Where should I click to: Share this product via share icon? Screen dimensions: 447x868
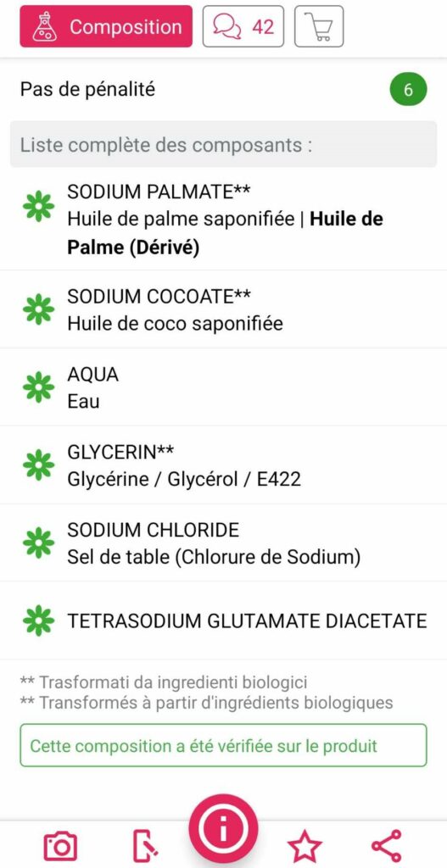pos(386,846)
